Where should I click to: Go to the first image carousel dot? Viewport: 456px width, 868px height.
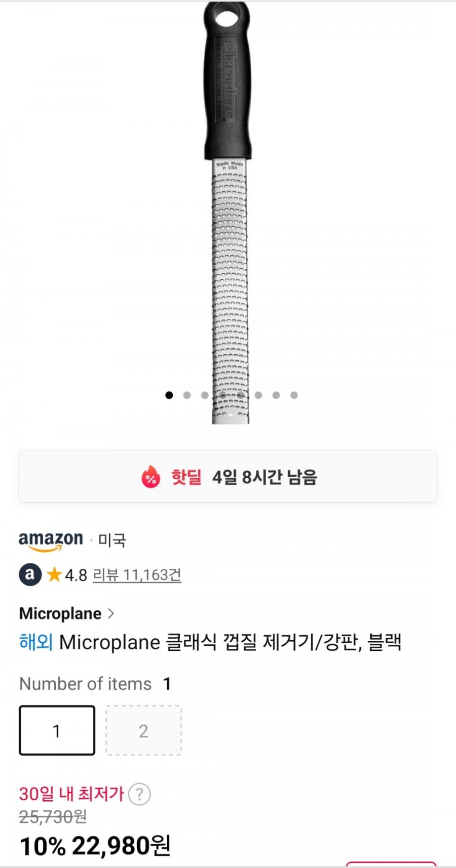click(x=169, y=395)
